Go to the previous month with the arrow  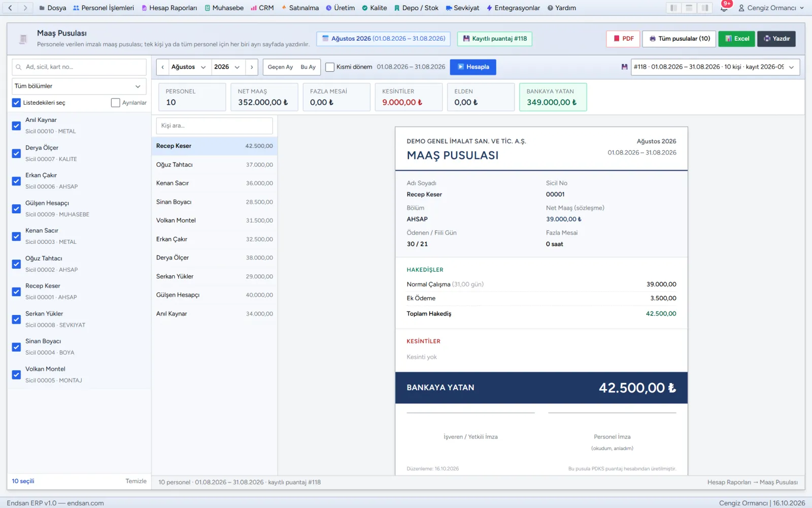(x=162, y=67)
